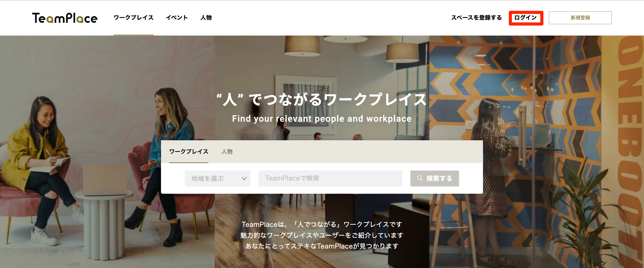This screenshot has width=644, height=268.
Task: Focus the TeamPlaceで検索 input field
Action: (330, 179)
